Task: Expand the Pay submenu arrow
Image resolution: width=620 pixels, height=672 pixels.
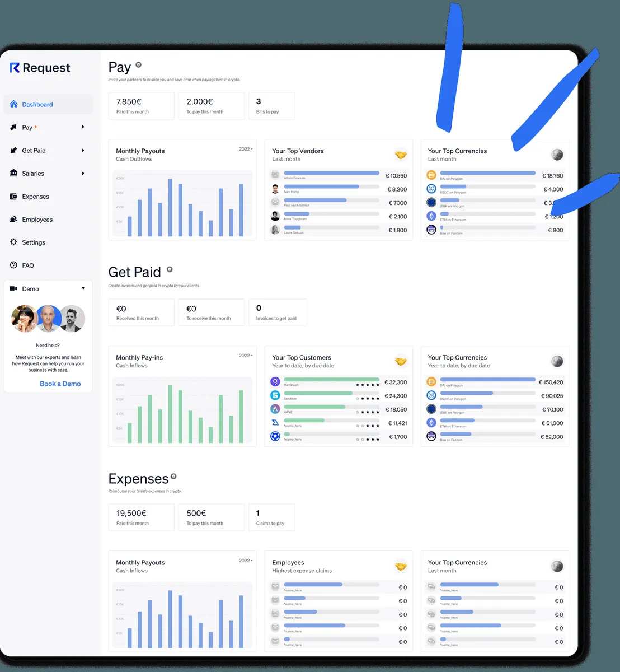Action: (x=83, y=127)
